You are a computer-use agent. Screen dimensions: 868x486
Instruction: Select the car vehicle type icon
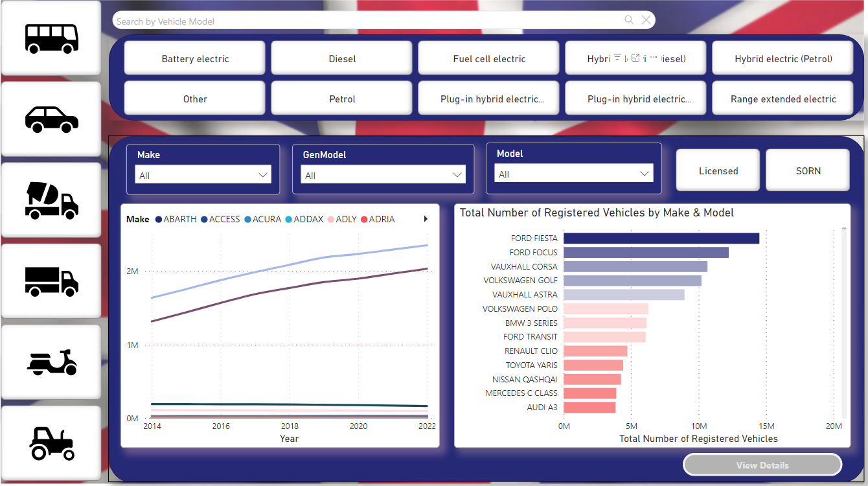tap(51, 119)
